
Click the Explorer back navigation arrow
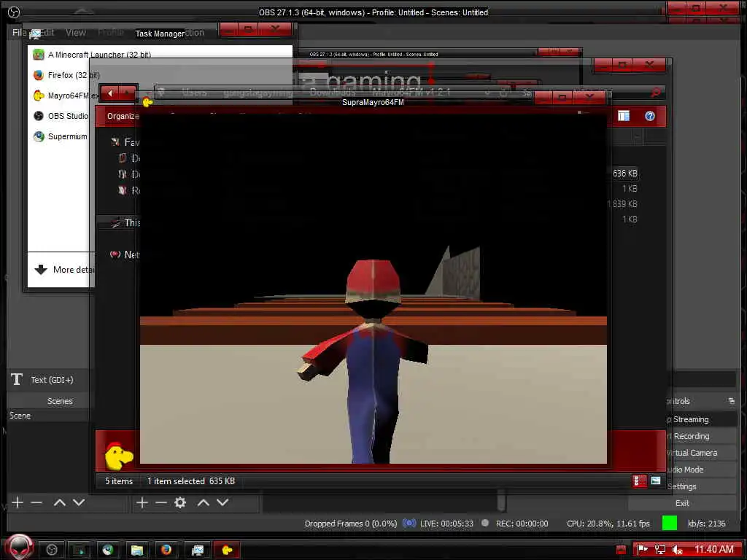(111, 93)
